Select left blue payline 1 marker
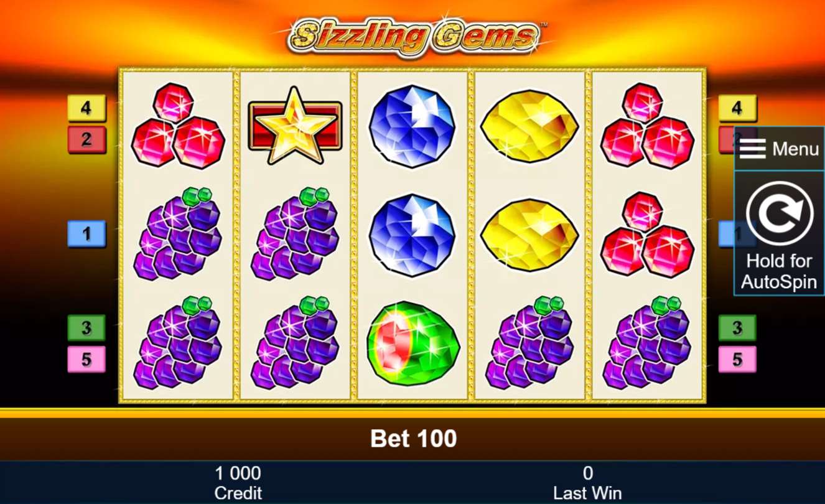The image size is (825, 504). coord(86,234)
